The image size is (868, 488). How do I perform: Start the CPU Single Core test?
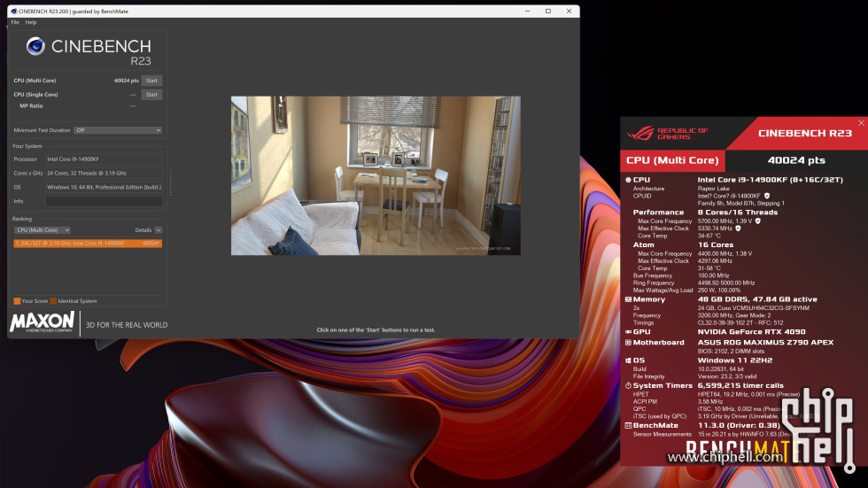click(151, 95)
